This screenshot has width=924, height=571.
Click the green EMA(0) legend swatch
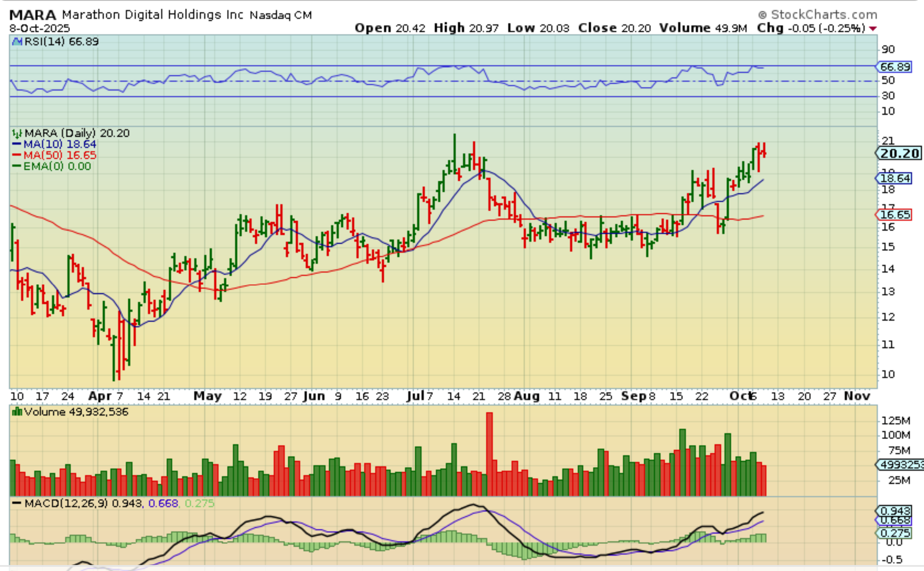[x=17, y=166]
